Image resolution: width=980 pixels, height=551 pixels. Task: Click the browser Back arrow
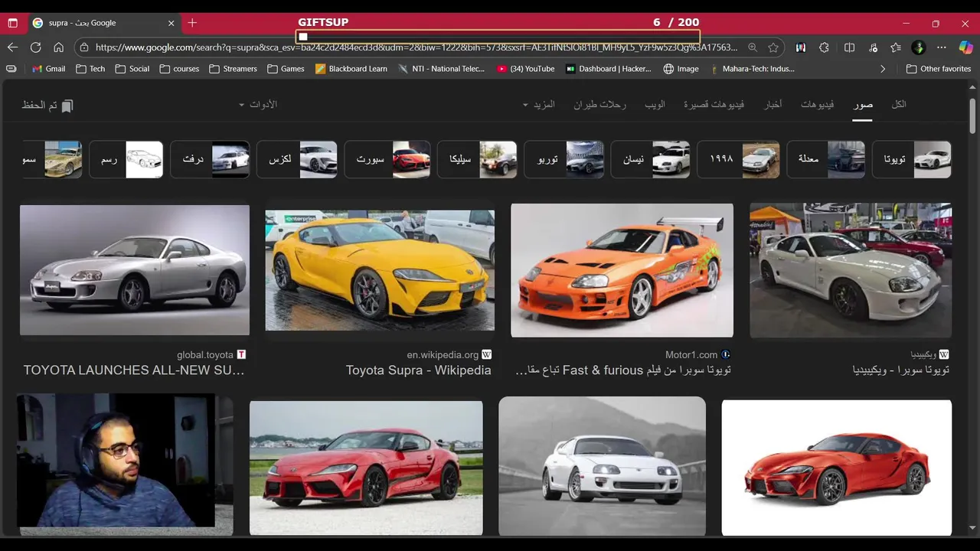pyautogui.click(x=12, y=47)
